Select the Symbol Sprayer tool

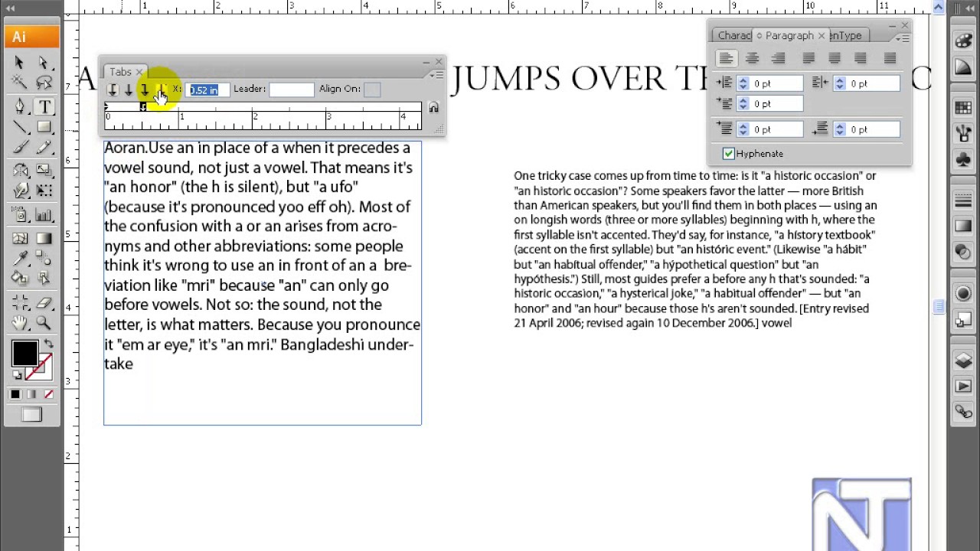[19, 216]
